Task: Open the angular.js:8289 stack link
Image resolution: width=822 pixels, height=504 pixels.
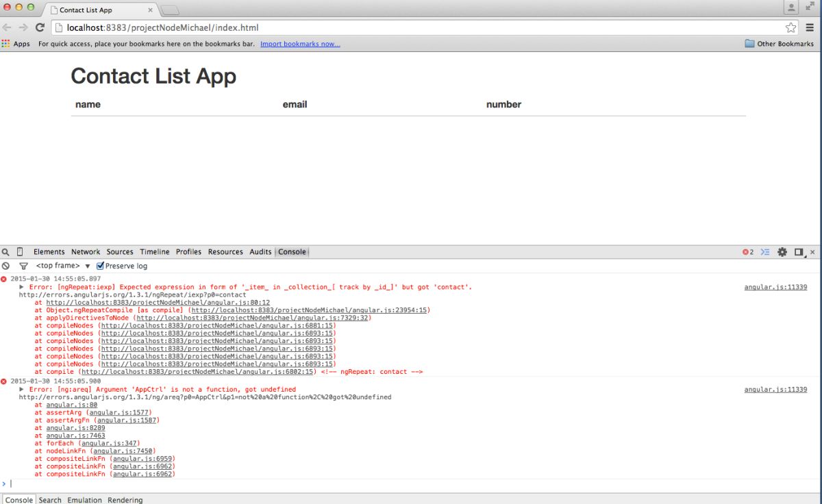Action: [75, 428]
